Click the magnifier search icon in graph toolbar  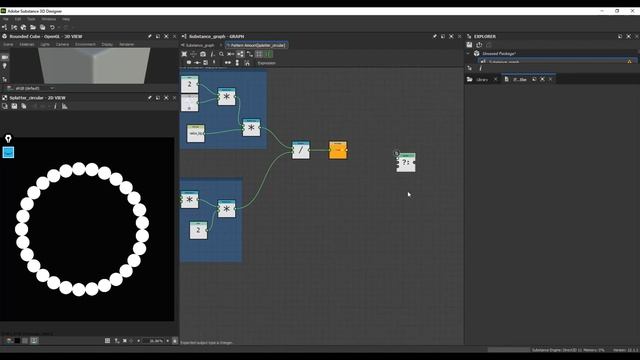[221, 54]
